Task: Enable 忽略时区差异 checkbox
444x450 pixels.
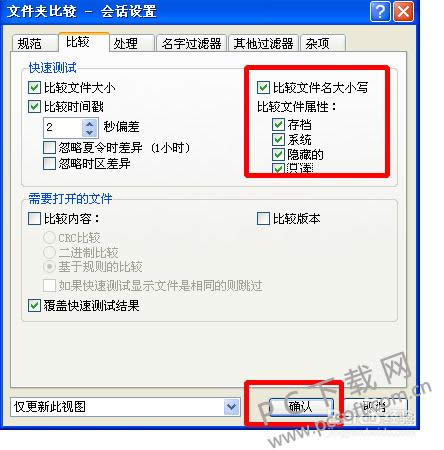Action: (x=49, y=164)
